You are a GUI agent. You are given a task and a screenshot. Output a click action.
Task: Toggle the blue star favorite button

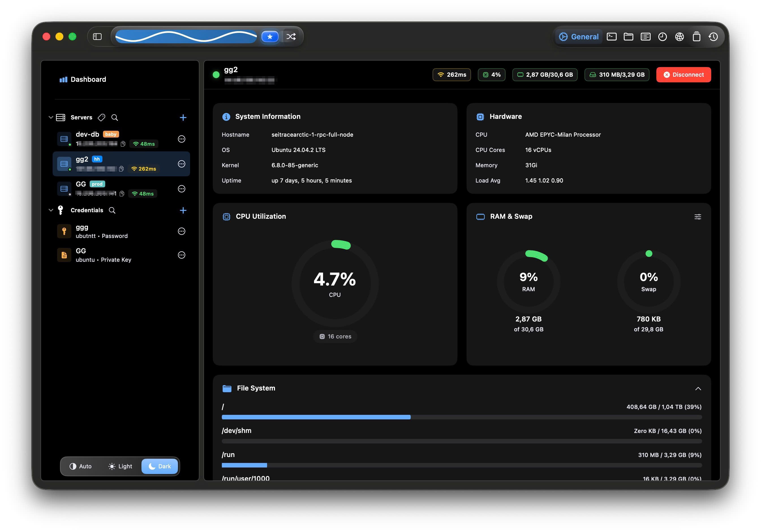click(x=270, y=37)
